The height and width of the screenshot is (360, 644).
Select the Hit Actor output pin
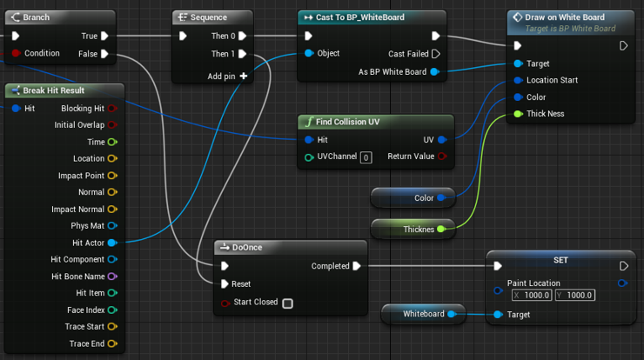click(111, 243)
